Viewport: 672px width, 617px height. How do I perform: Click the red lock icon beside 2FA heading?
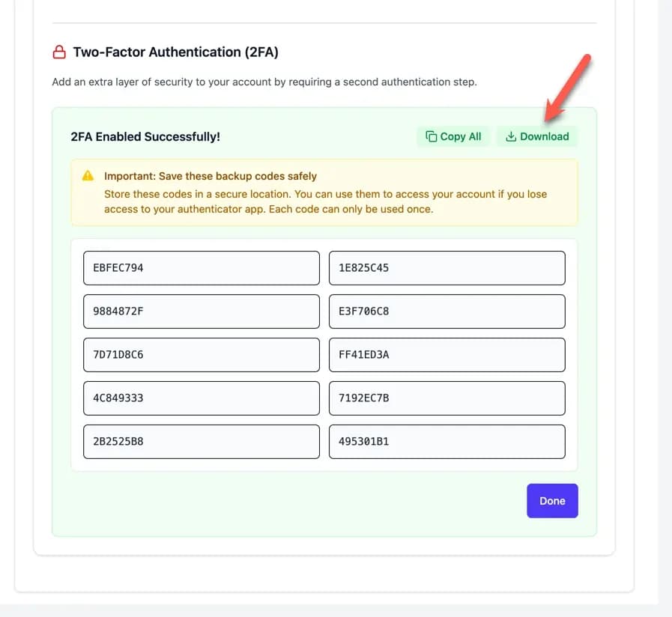[59, 52]
